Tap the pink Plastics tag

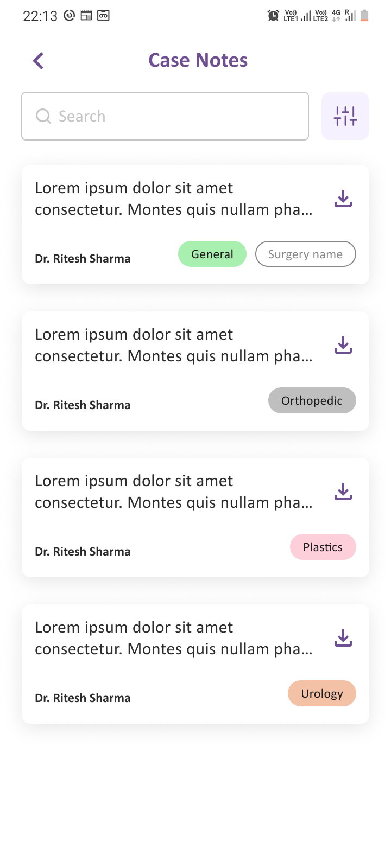click(x=323, y=547)
